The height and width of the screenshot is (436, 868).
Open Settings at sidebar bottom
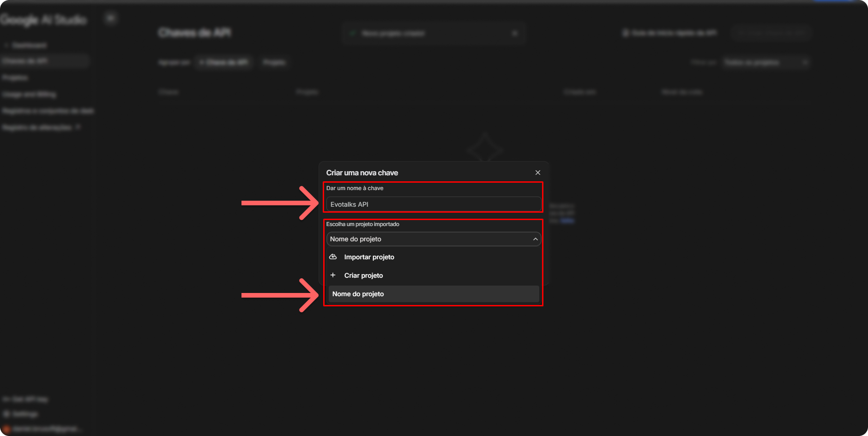(x=24, y=414)
